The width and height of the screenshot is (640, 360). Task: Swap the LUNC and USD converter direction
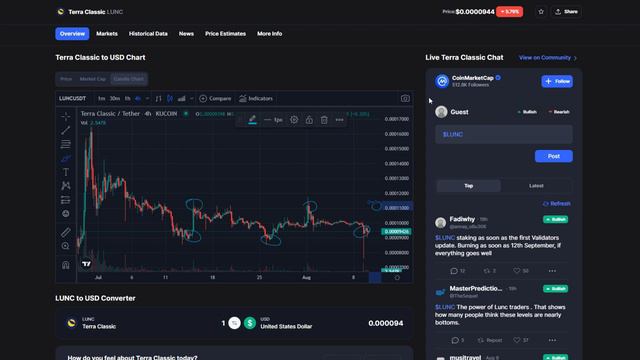coord(234,323)
